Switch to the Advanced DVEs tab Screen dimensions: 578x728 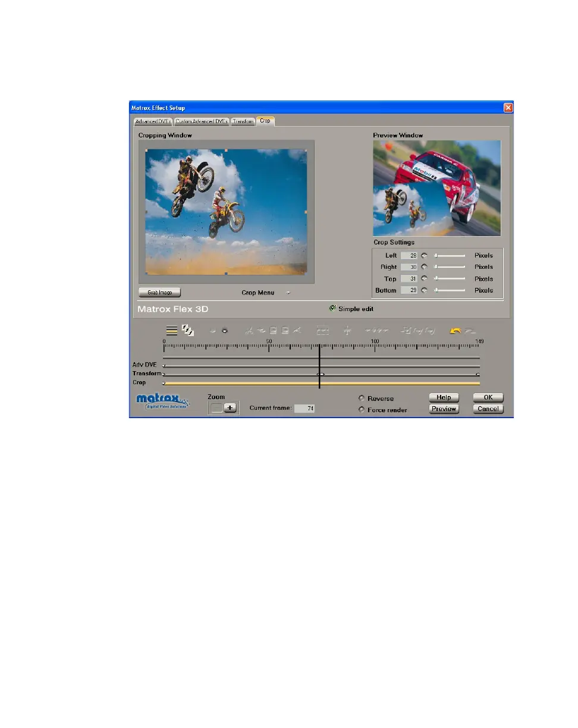(153, 121)
